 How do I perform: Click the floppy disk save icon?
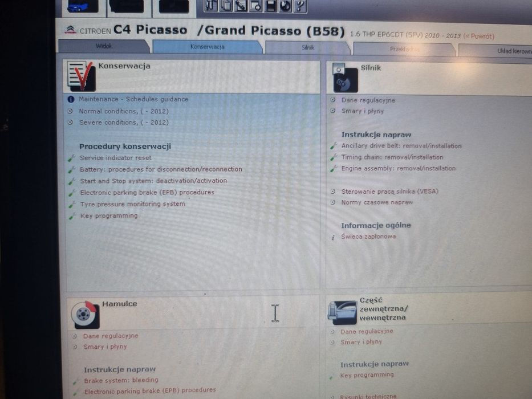point(270,6)
